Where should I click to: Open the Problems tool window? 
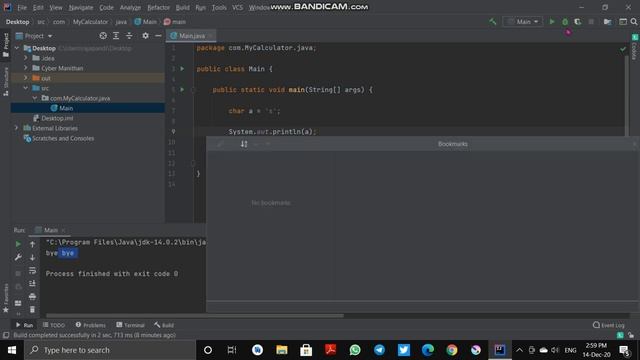pos(91,325)
